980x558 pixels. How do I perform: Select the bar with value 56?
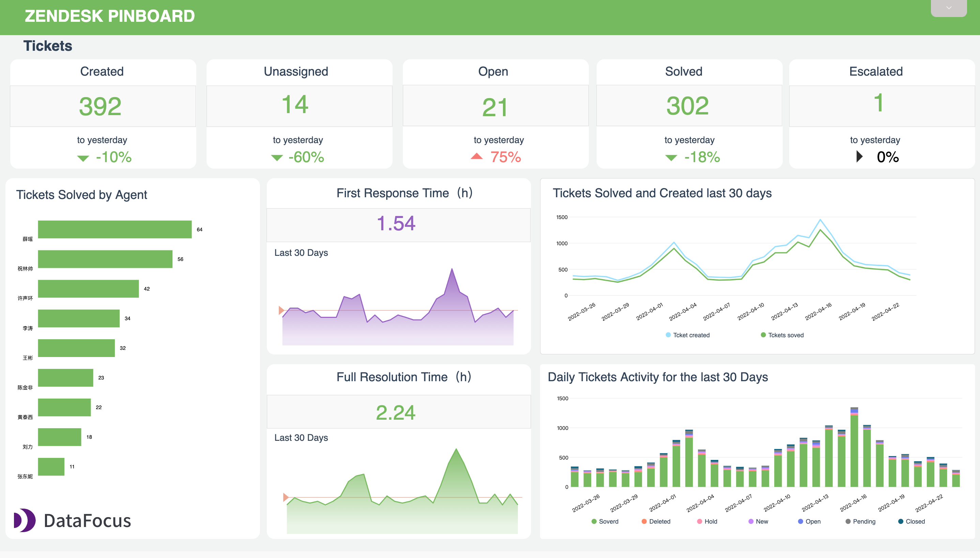click(x=105, y=259)
